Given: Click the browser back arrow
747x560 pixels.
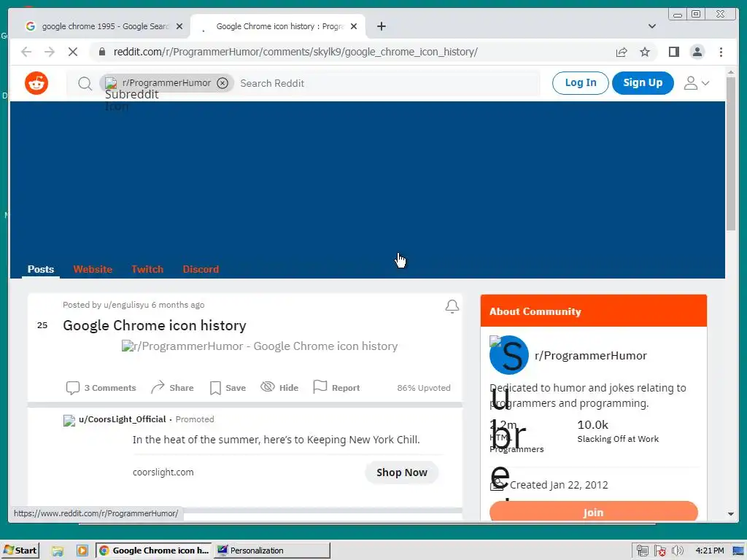Looking at the screenshot, I should pos(26,52).
